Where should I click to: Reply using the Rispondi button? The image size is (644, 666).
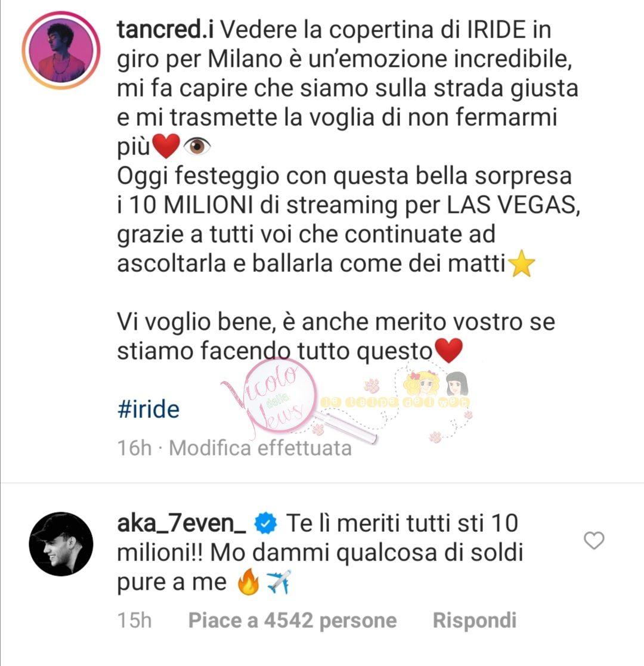click(475, 620)
